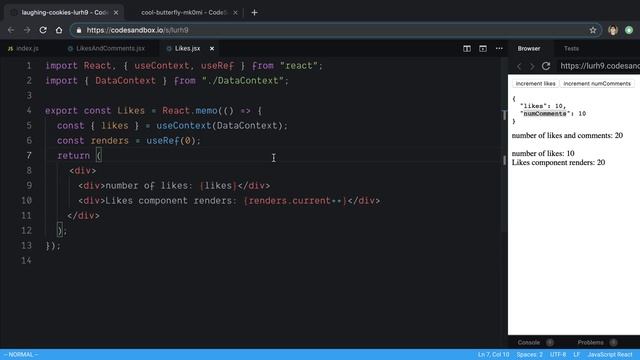640x360 pixels.
Task: Click the preview URL field
Action: (x=599, y=66)
